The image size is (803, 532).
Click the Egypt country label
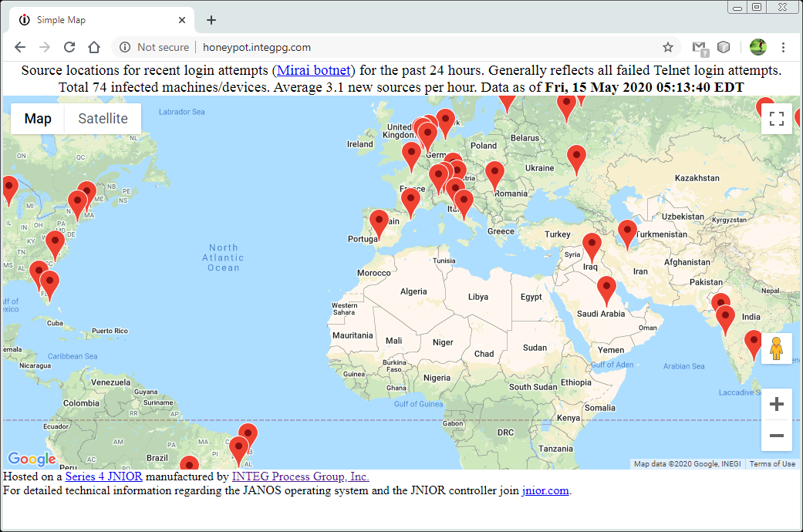click(x=531, y=297)
